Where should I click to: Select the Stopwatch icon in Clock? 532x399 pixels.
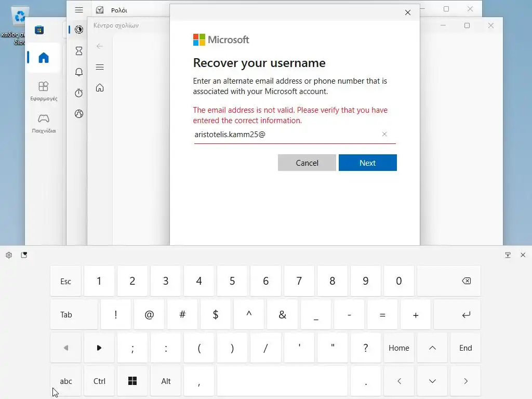pos(79,93)
